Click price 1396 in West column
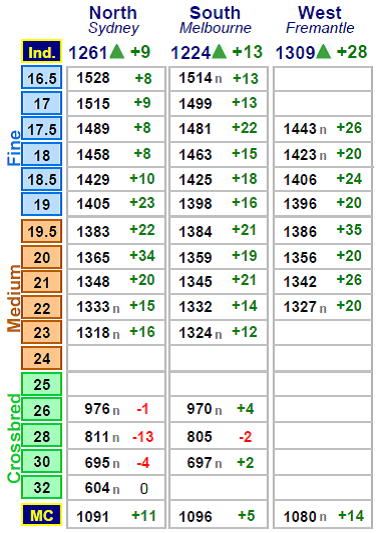This screenshot has height=533, width=380. 300,204
